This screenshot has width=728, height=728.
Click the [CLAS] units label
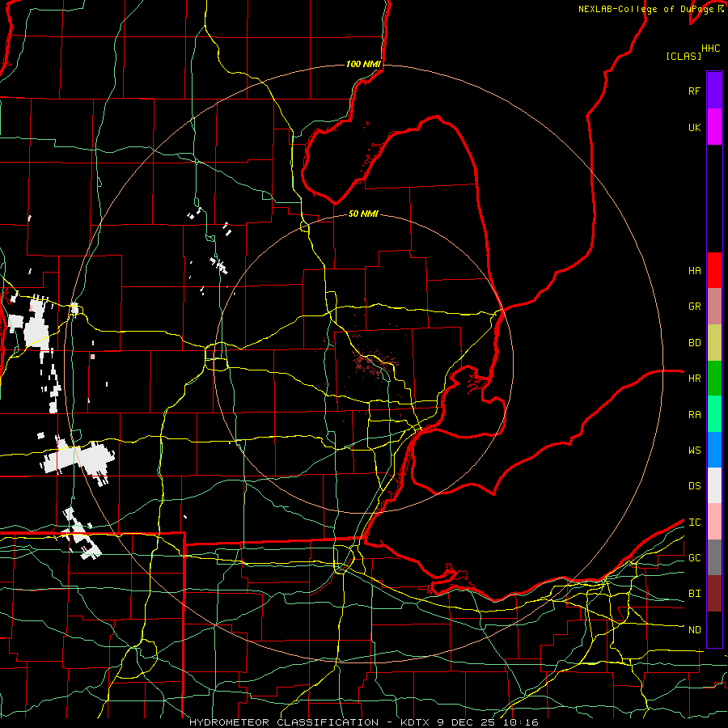tap(684, 57)
